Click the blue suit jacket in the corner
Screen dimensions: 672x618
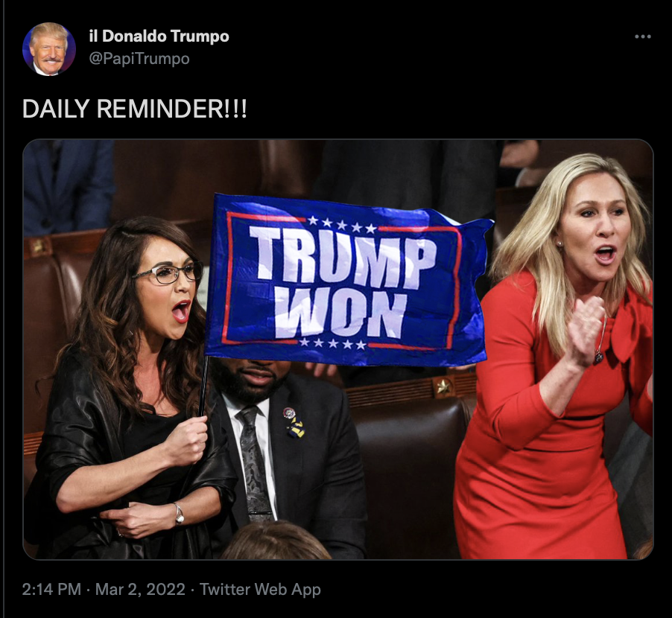(x=68, y=186)
